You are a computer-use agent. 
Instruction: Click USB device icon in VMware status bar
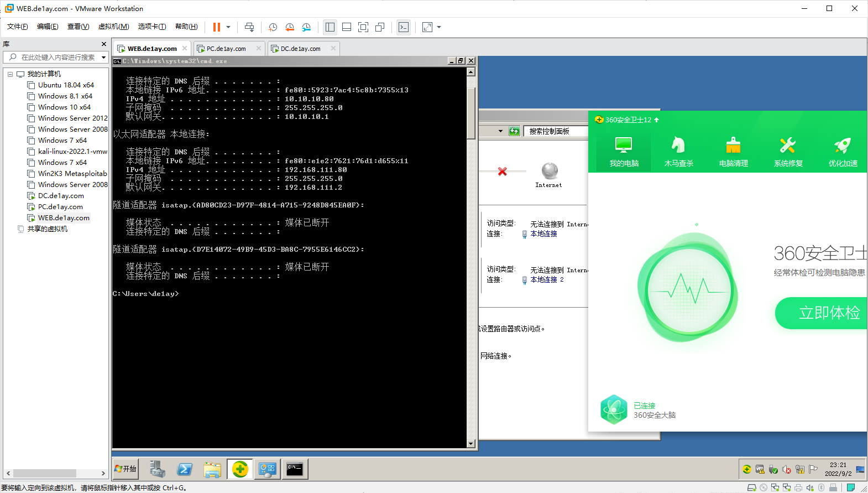[x=833, y=487]
